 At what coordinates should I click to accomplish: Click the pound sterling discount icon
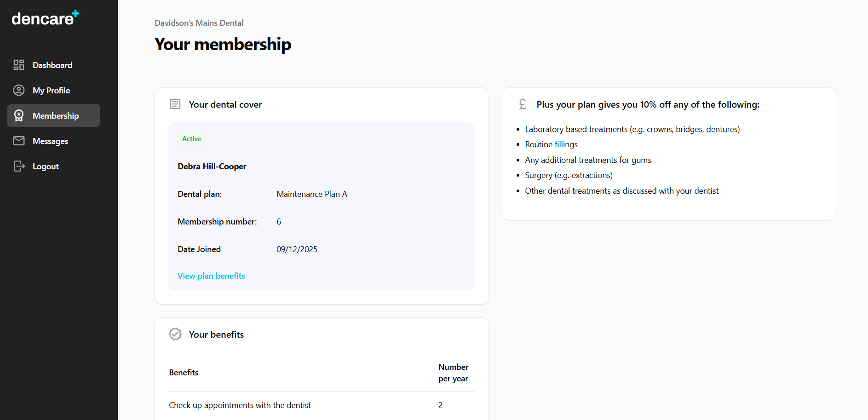[x=523, y=104]
